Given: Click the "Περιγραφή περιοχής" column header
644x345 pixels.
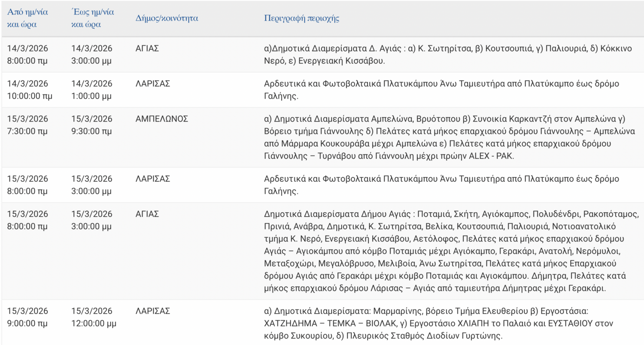Looking at the screenshot, I should [302, 18].
